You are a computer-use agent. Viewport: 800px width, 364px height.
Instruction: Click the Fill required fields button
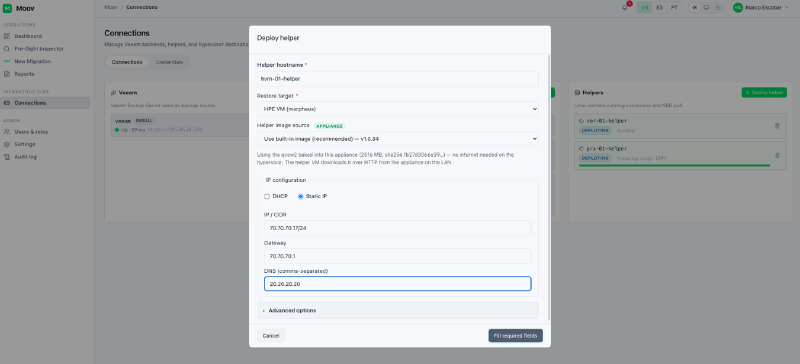pyautogui.click(x=515, y=336)
